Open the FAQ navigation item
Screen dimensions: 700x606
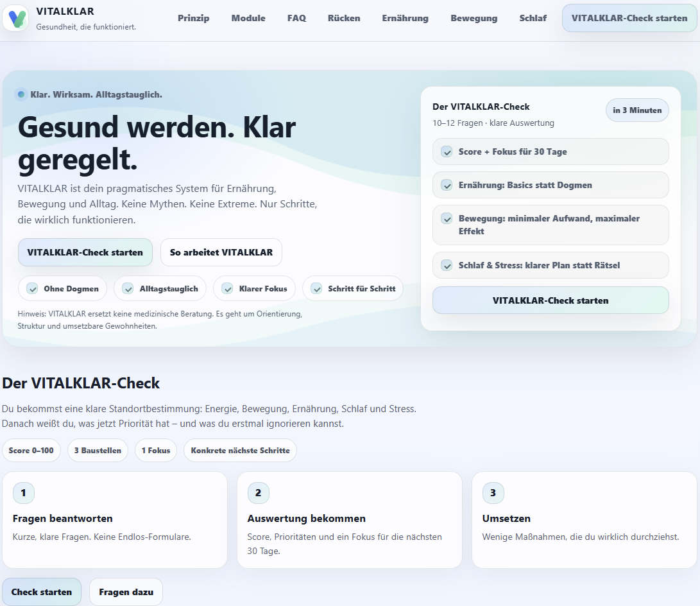tap(296, 18)
